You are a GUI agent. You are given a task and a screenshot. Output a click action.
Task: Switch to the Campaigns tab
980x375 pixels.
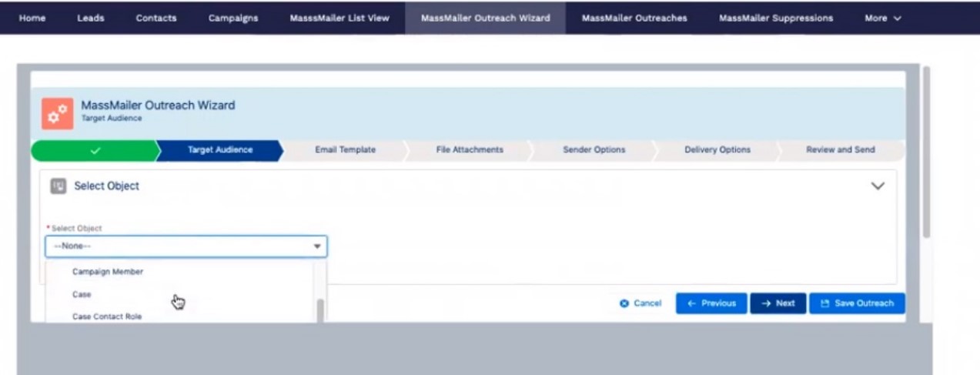pos(233,18)
